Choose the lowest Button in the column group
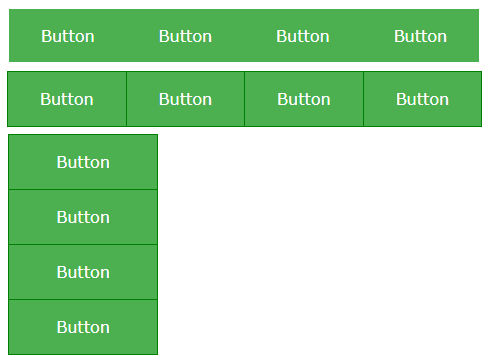 (x=83, y=327)
